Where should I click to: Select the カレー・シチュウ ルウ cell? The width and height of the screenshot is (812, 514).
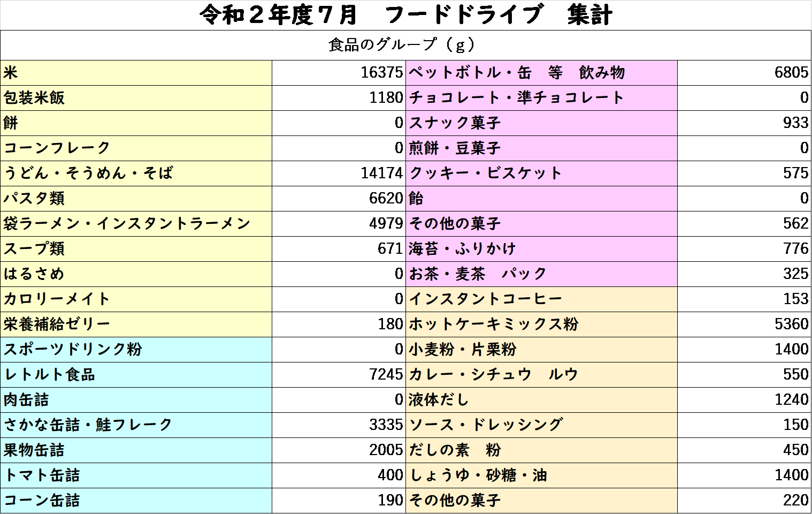click(x=541, y=375)
